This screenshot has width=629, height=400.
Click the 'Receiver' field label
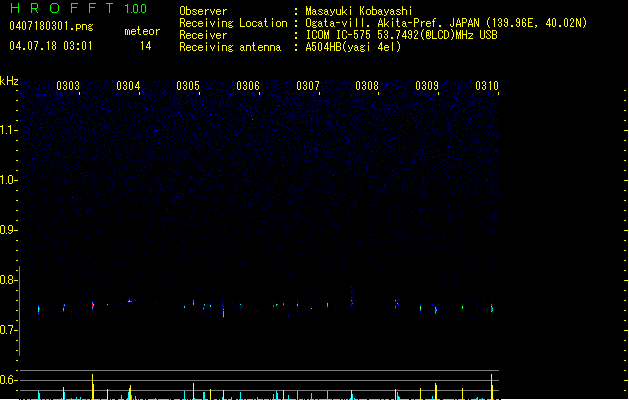pos(203,35)
